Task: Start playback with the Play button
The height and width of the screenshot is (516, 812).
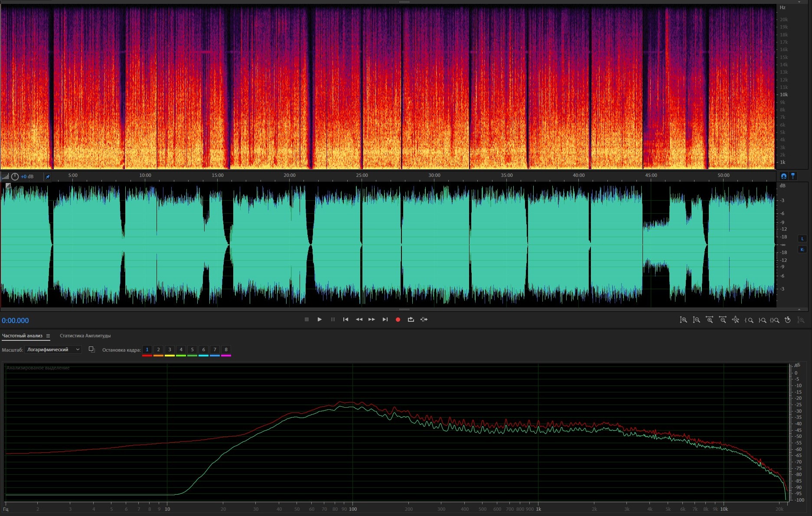Action: click(x=320, y=320)
